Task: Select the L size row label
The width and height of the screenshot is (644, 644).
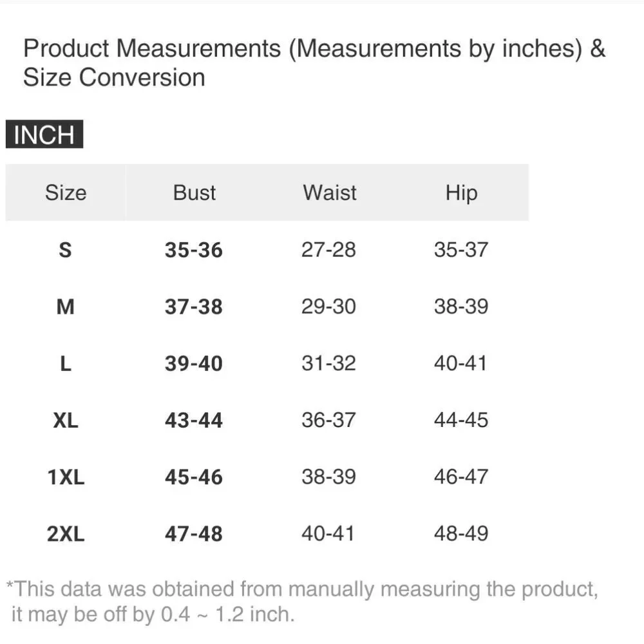Action: [x=65, y=363]
